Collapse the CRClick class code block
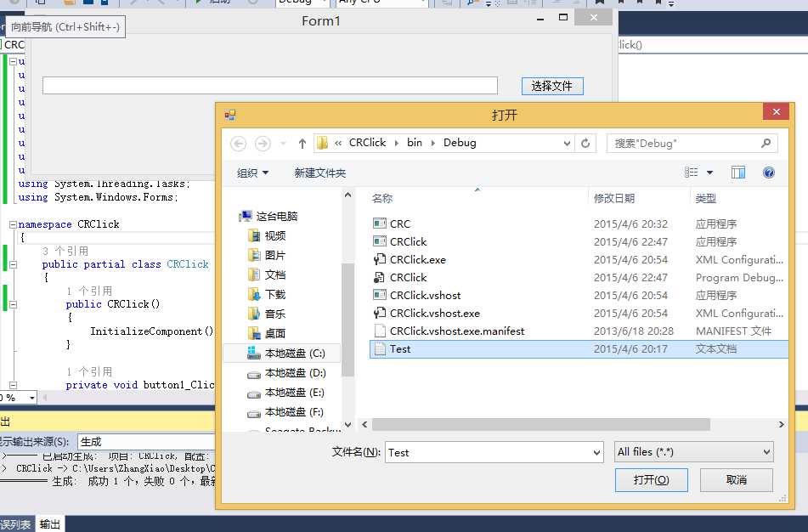Image resolution: width=808 pixels, height=532 pixels. [13, 264]
